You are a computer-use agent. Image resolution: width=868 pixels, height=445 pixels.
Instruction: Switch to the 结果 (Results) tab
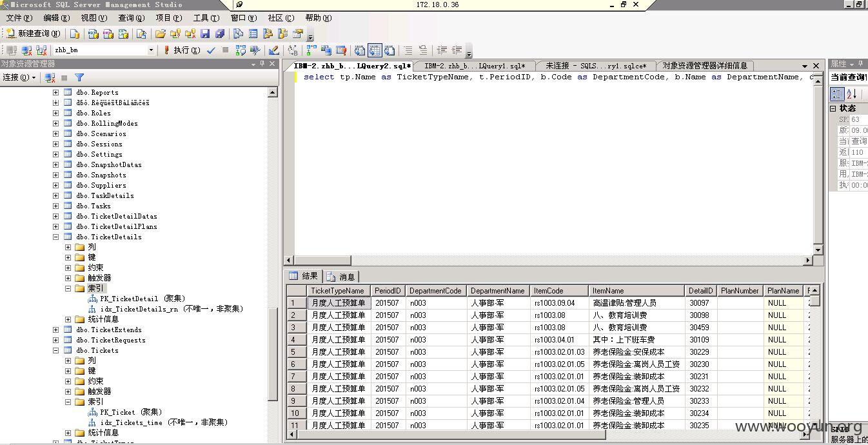click(303, 276)
